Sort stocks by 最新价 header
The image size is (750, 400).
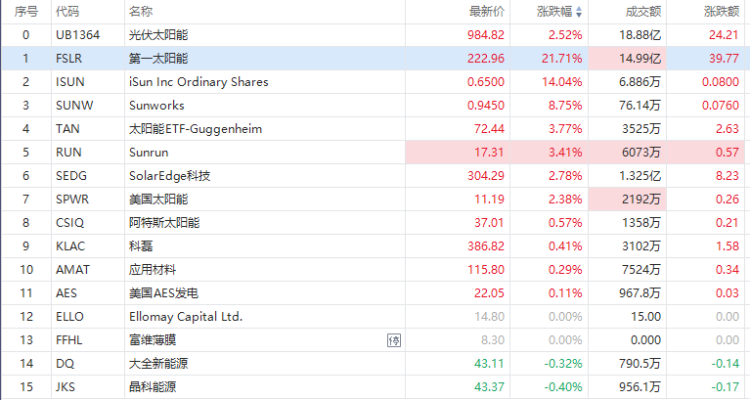(x=487, y=11)
